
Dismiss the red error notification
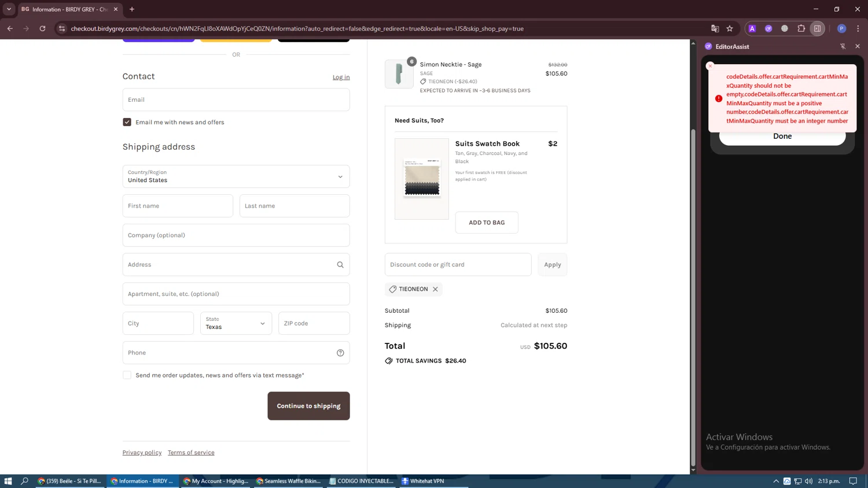(x=710, y=66)
